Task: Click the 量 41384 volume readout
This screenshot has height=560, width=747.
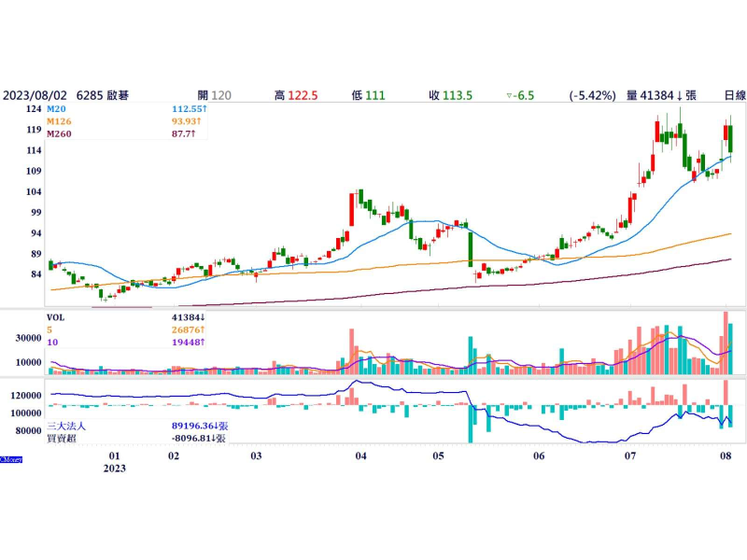Action: [661, 95]
